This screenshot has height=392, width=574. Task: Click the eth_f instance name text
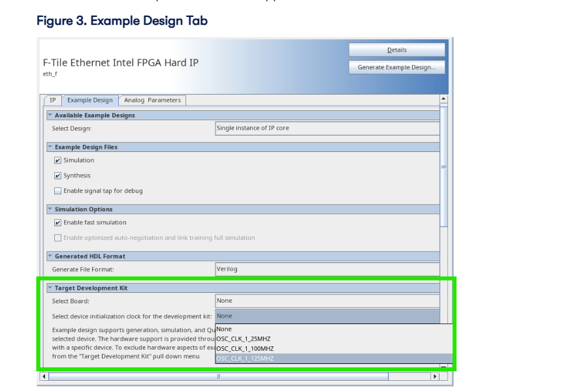[50, 74]
